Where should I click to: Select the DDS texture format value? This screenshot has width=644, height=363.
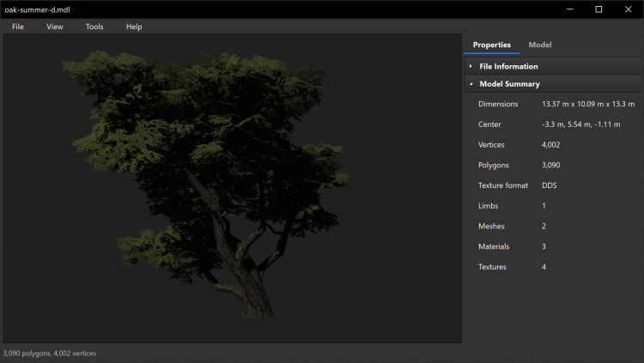pyautogui.click(x=550, y=185)
